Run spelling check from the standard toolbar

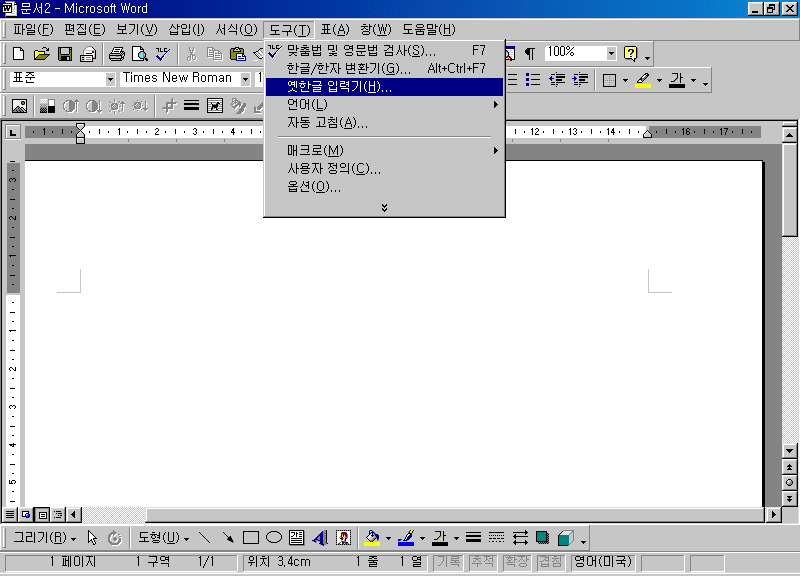163,54
